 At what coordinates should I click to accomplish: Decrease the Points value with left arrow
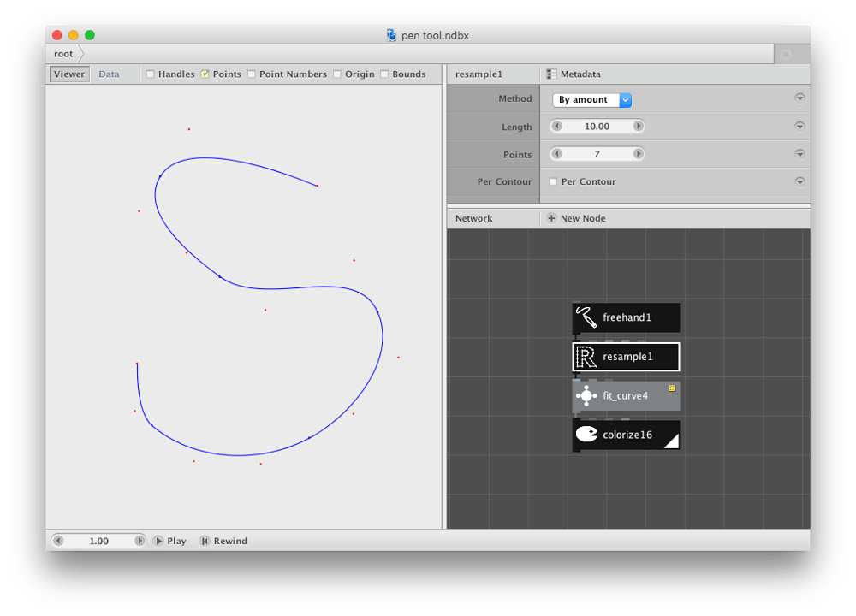tap(557, 154)
